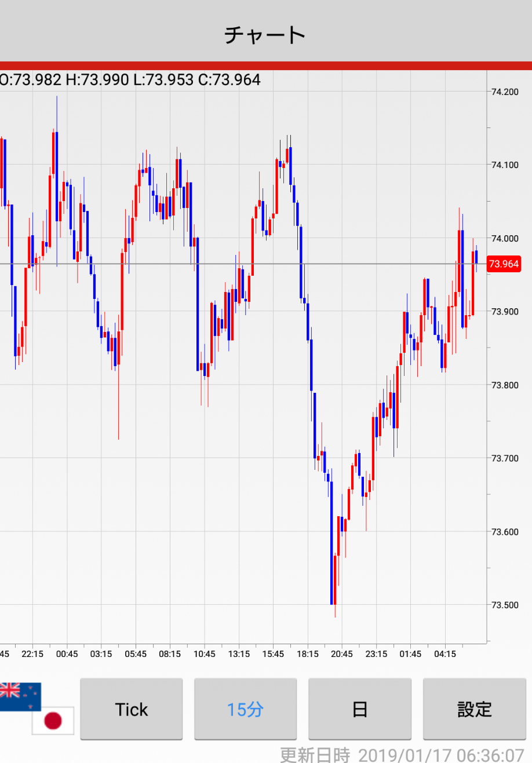Viewport: 532px width, 763px height.
Task: Tap the latest candle at chart's right edge
Action: [x=476, y=257]
